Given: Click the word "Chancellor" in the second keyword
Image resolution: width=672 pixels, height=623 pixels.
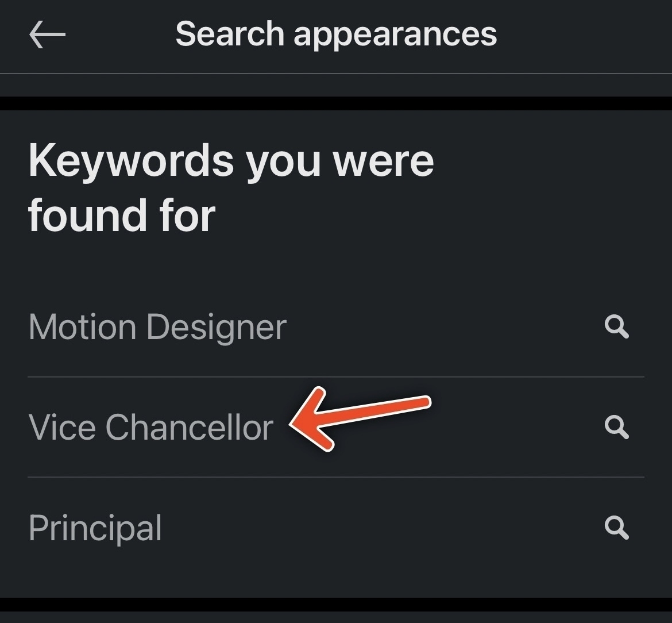Looking at the screenshot, I should (189, 428).
